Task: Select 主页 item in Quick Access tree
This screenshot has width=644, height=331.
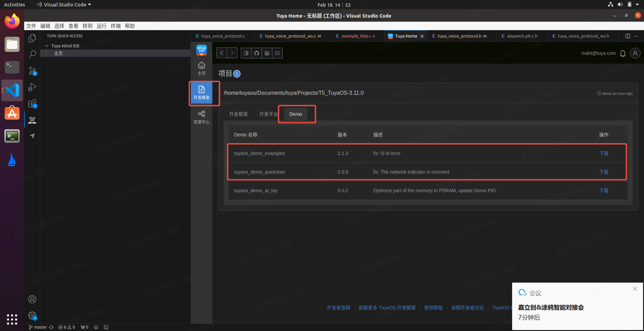Action: [x=115, y=53]
